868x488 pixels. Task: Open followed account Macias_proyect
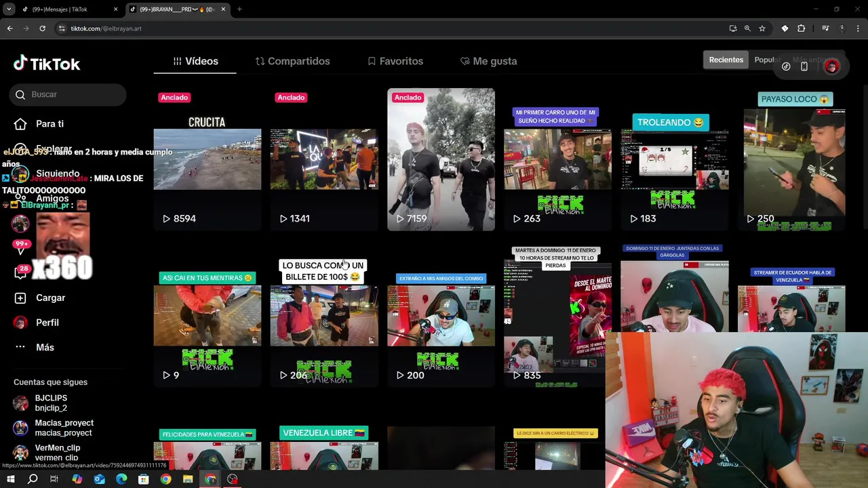[54, 428]
